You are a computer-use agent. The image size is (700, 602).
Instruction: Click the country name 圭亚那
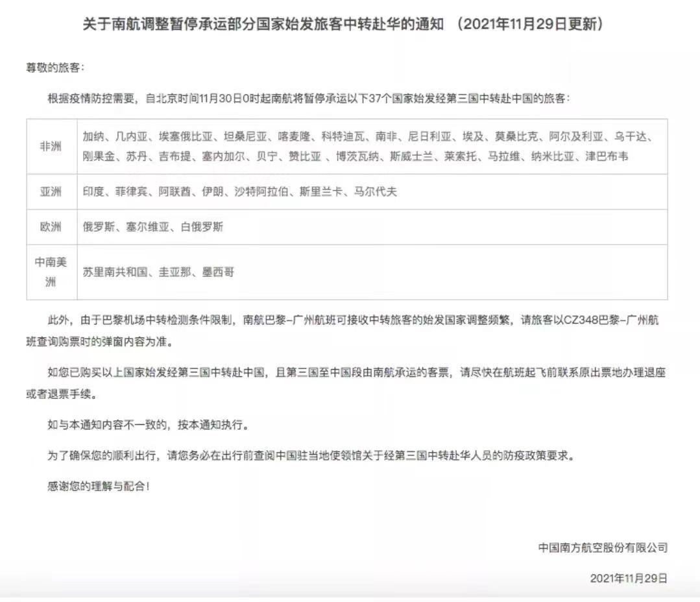point(175,272)
